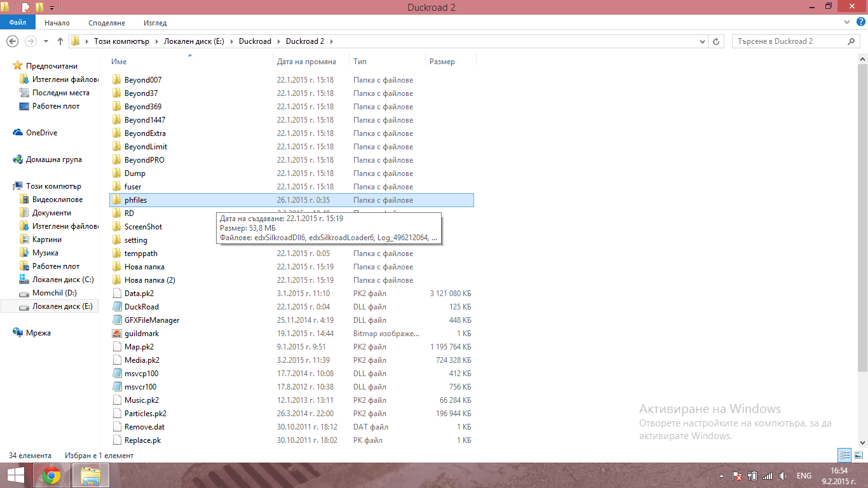
Task: Open the Windows Start button
Action: coord(16,475)
